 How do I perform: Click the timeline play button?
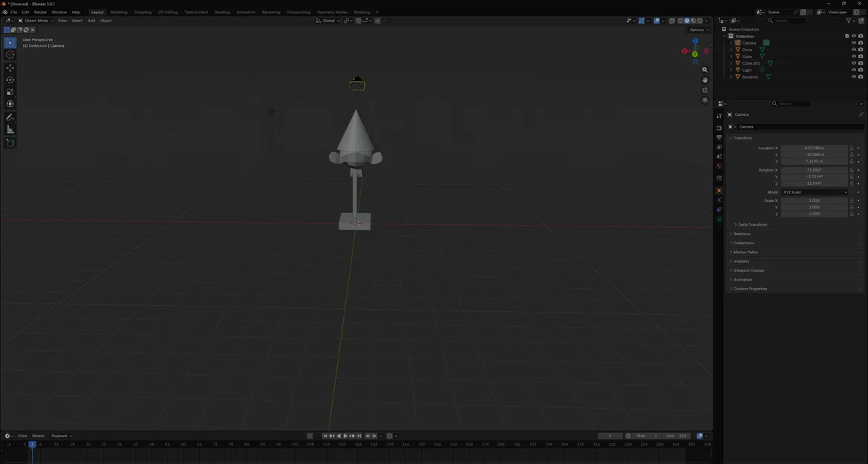[x=345, y=436]
